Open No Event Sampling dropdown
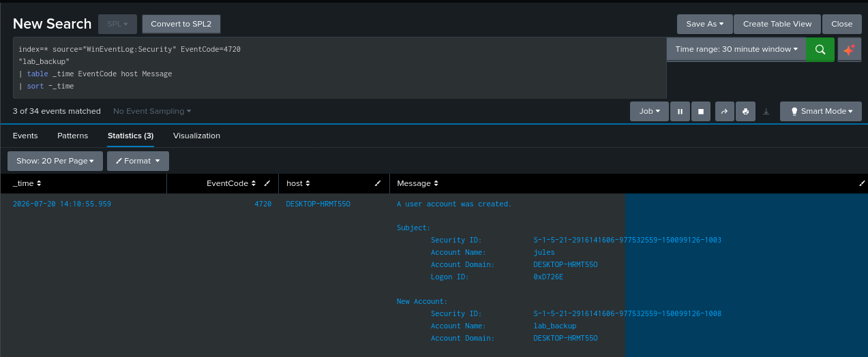Viewport: 868px width, 357px height. pyautogui.click(x=152, y=111)
